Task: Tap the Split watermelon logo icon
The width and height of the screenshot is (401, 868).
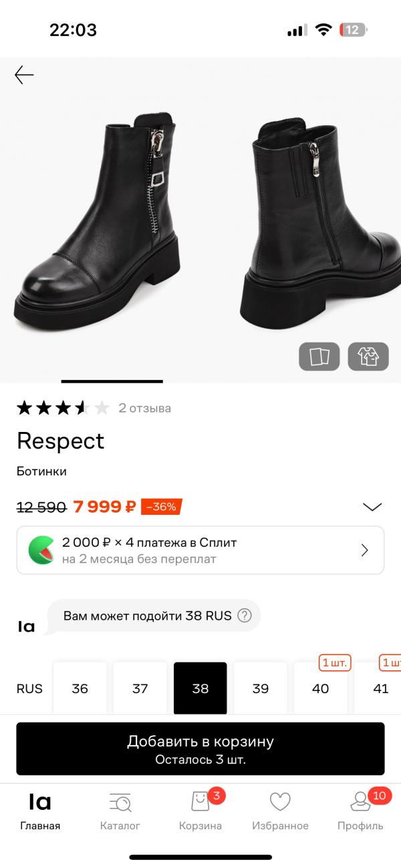Action: [x=41, y=550]
